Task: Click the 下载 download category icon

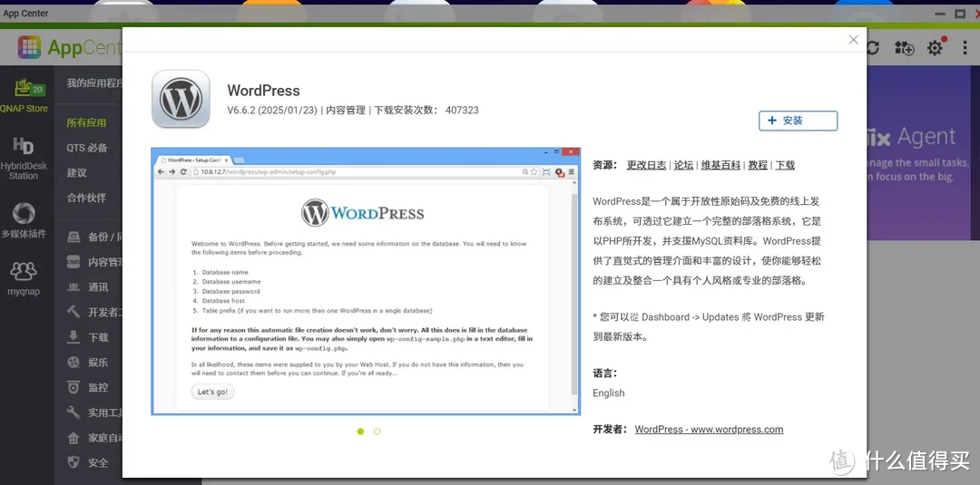Action: [73, 337]
